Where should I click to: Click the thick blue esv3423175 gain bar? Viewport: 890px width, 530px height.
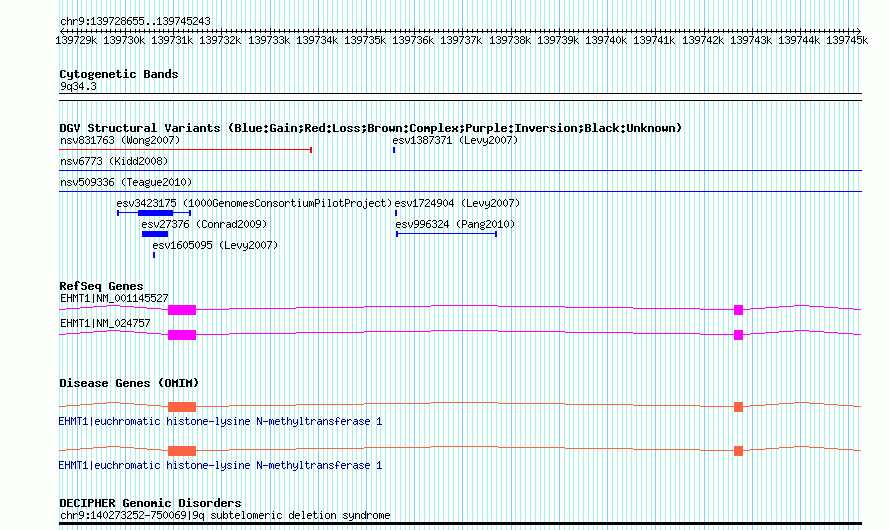click(156, 213)
